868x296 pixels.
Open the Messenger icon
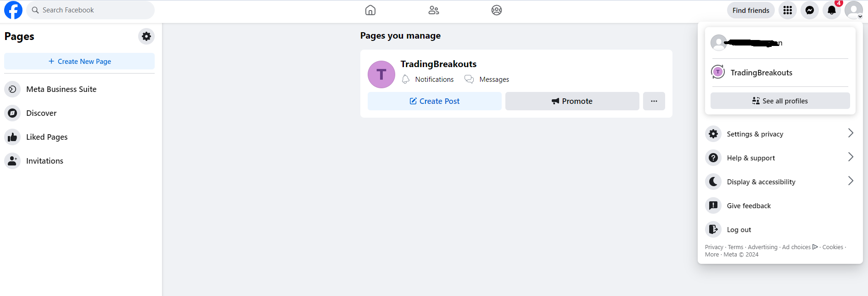tap(810, 10)
